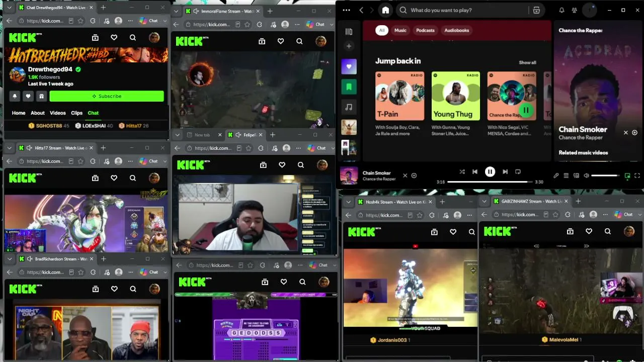This screenshot has height=362, width=644.
Task: Follow Drewthegod94 with the heart button
Action: click(x=28, y=96)
